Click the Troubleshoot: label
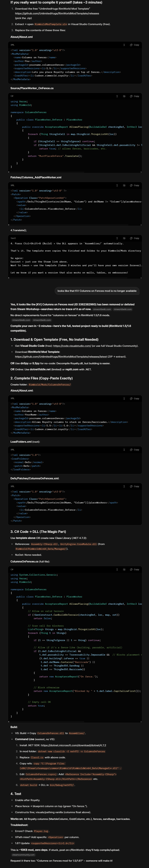Screen dimensions: 149x868 click(19, 825)
